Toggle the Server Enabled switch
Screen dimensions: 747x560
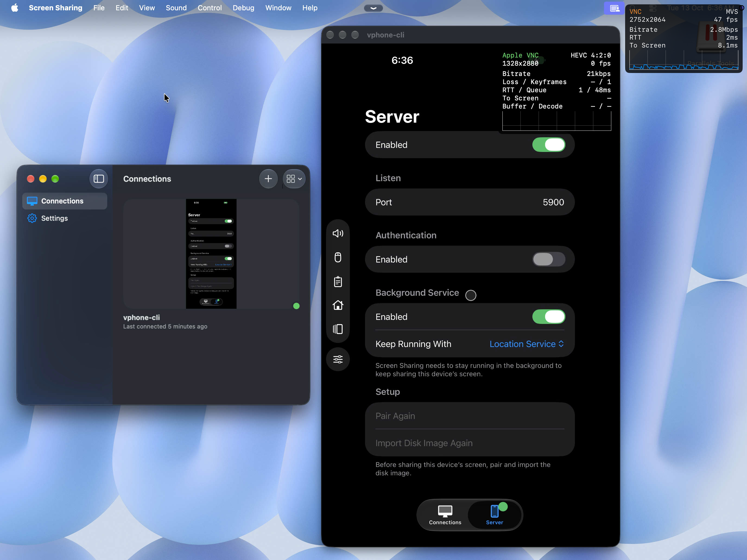[548, 145]
